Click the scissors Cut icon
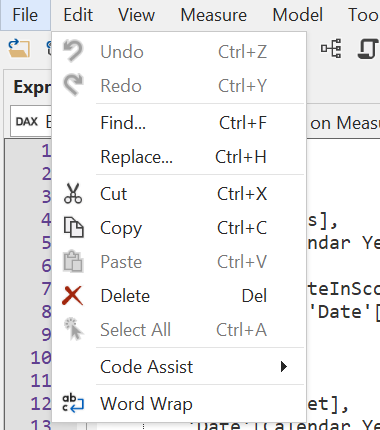Image resolution: width=380 pixels, height=430 pixels. (73, 193)
